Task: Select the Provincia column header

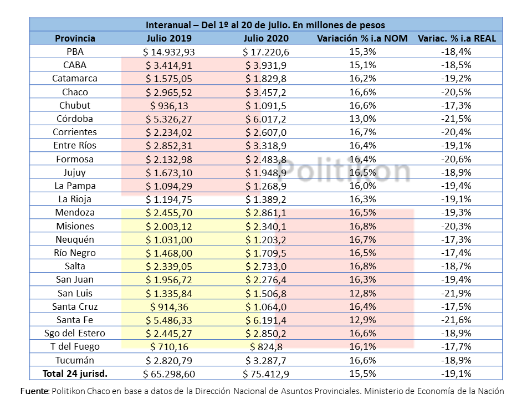Action: [x=75, y=38]
